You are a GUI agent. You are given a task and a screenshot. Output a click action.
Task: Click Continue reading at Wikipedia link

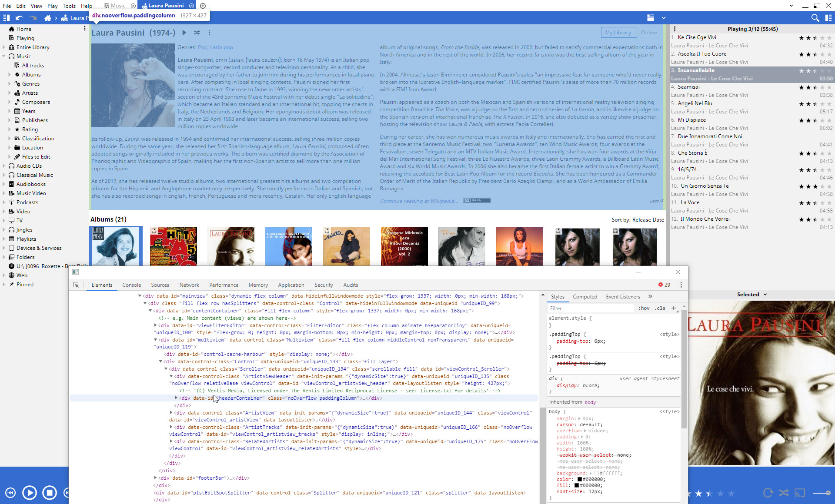(419, 201)
